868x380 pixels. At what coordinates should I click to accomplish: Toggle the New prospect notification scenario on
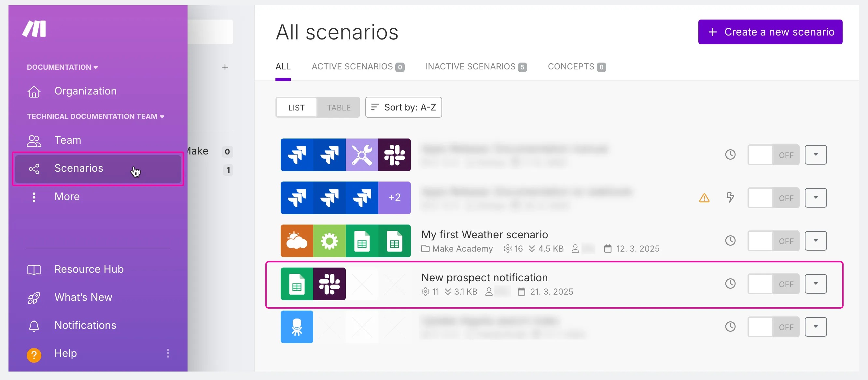pos(773,284)
